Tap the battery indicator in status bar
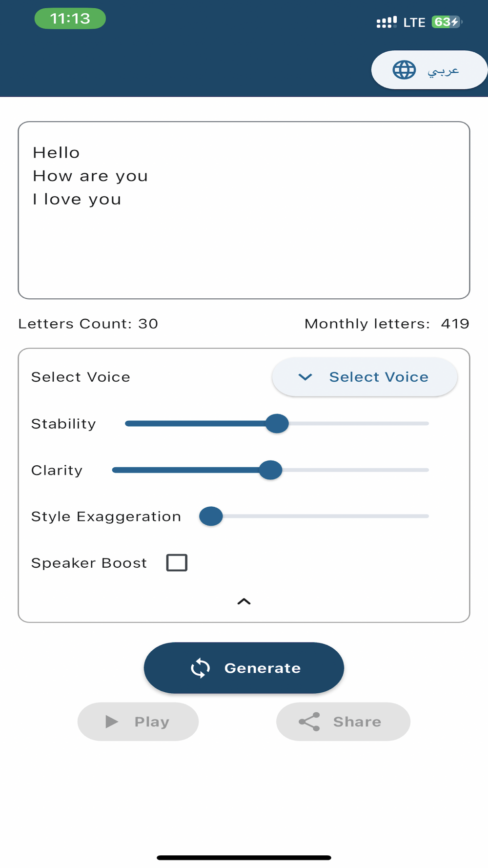Image resolution: width=488 pixels, height=868 pixels. pos(447,22)
